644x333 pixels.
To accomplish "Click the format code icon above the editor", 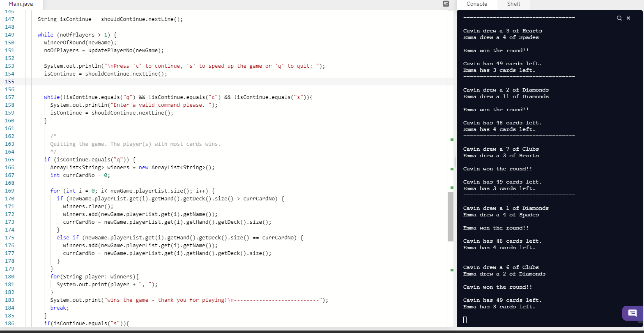I will tap(446, 4).
